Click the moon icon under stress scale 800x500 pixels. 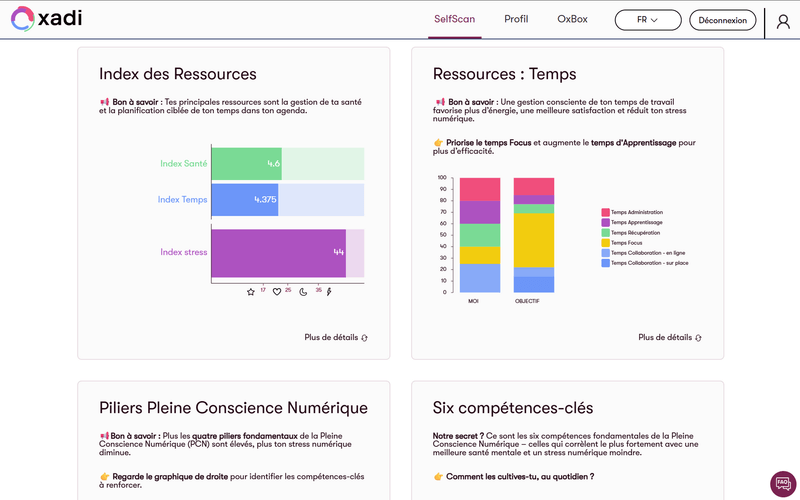coord(303,292)
